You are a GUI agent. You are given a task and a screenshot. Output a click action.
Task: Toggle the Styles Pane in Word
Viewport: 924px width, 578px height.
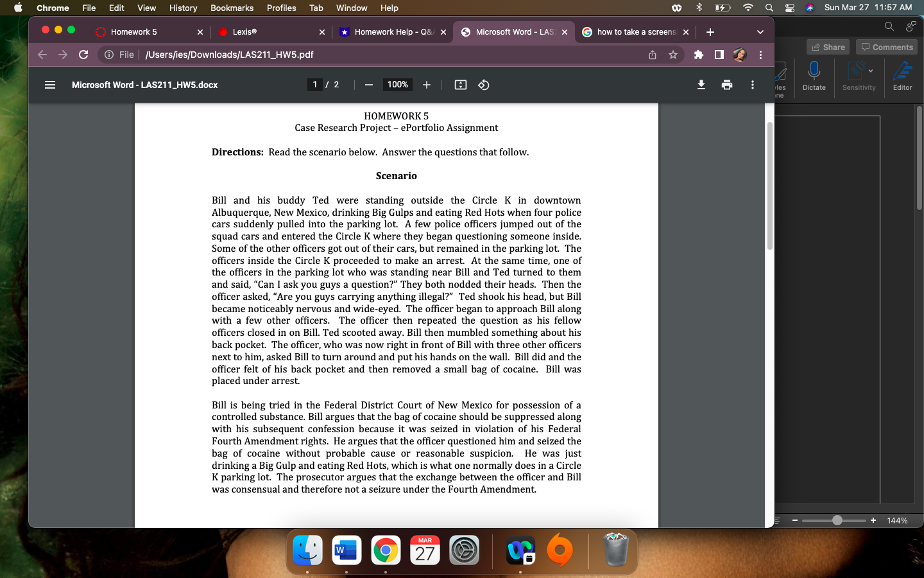coord(778,75)
